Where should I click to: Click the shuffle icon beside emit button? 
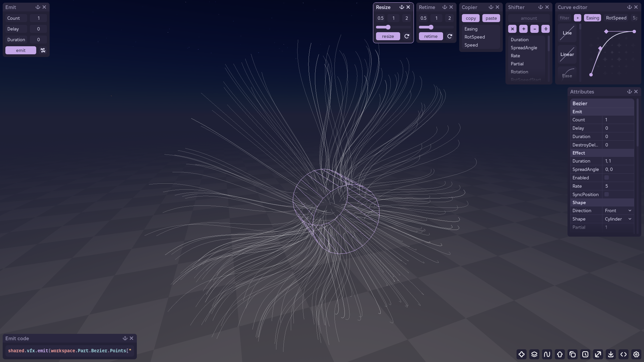click(x=43, y=50)
